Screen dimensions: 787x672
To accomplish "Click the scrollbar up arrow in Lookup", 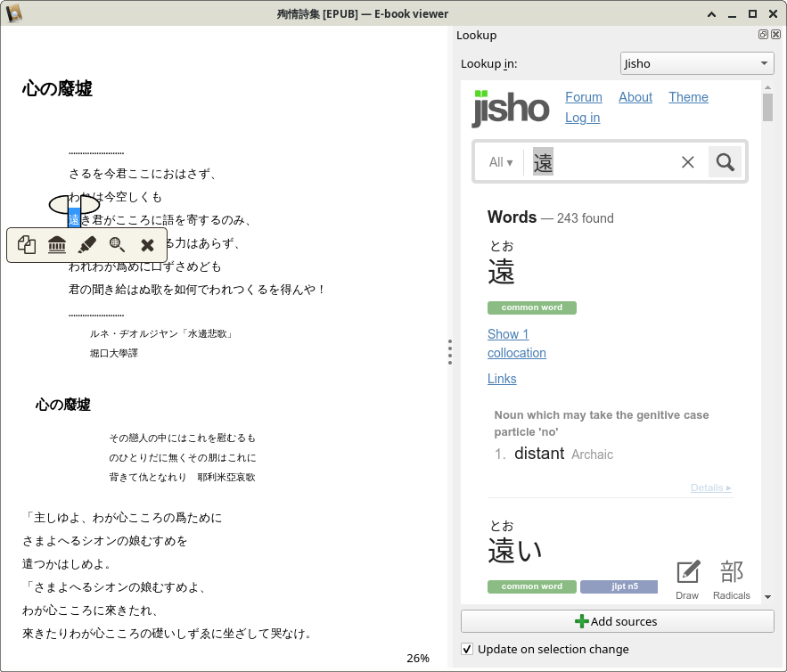I will pyautogui.click(x=767, y=87).
